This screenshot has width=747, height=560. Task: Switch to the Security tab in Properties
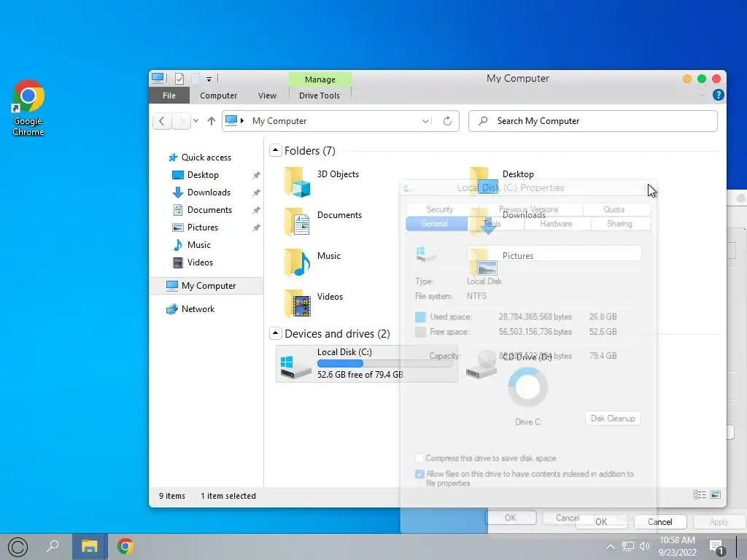(440, 209)
